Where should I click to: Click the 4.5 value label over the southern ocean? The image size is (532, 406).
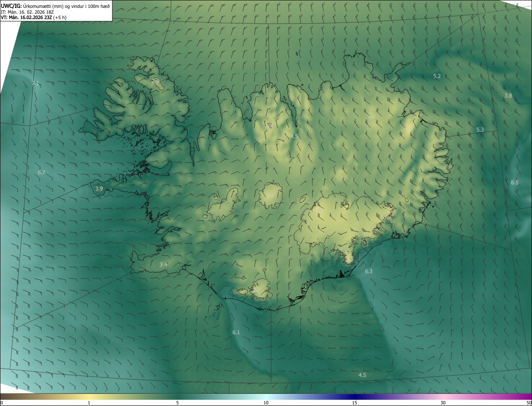(362, 375)
